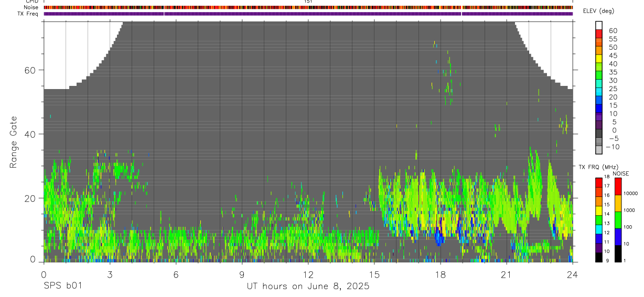644x297 pixels.
Task: Click the Noise color strip above the plot
Action: [308, 7]
